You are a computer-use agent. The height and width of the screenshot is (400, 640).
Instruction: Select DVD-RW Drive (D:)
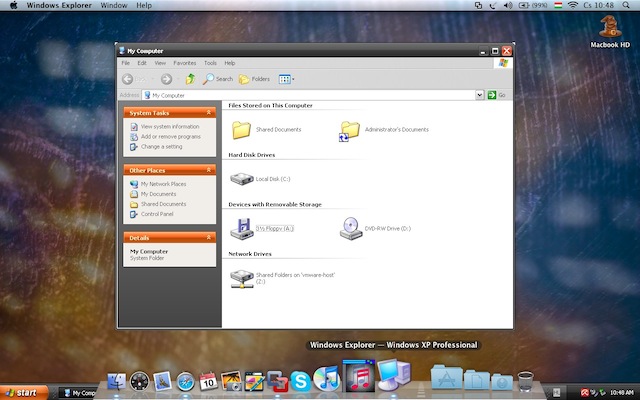click(x=351, y=229)
